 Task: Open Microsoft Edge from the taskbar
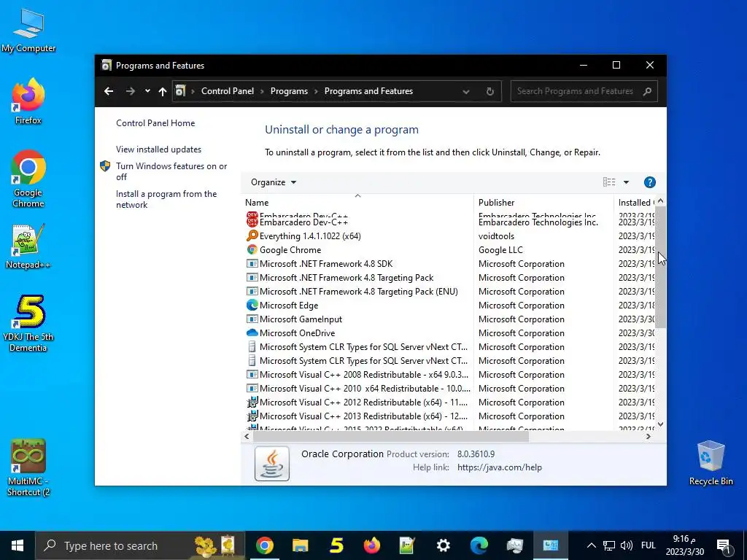click(479, 545)
